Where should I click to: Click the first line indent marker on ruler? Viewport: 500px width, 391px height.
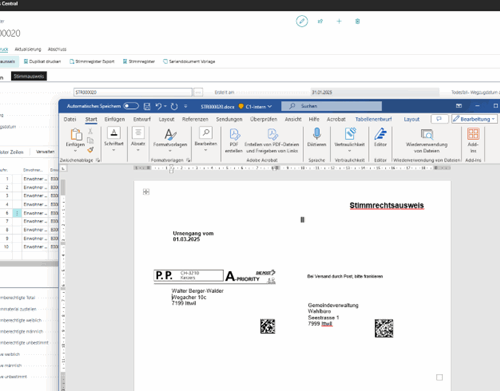pyautogui.click(x=171, y=166)
